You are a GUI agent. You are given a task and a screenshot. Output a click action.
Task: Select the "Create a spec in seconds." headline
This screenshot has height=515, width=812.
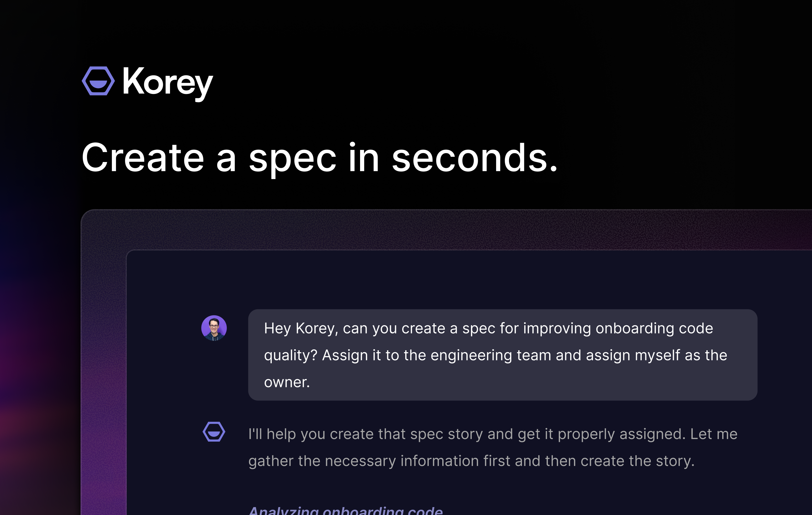[x=319, y=158]
